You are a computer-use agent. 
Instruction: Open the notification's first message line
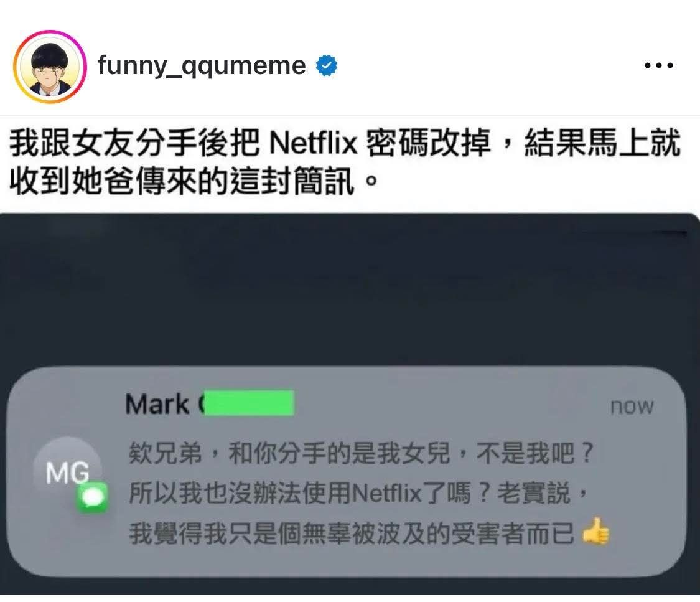pos(361,454)
